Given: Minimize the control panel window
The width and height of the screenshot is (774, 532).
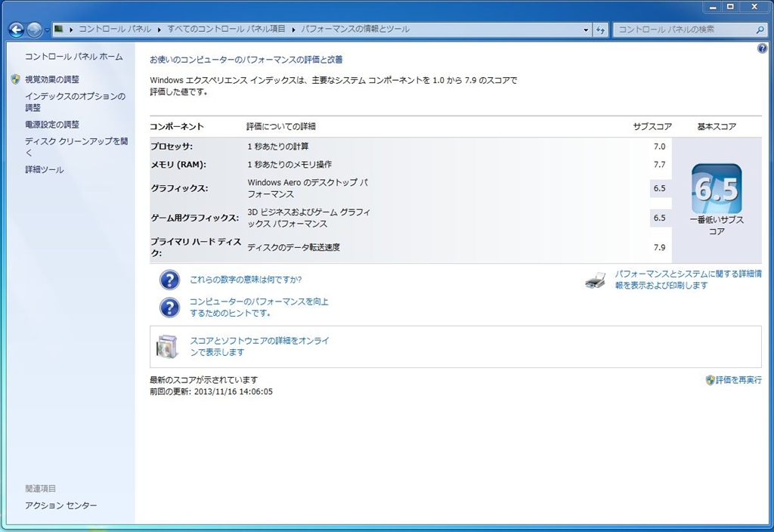Looking at the screenshot, I should point(713,7).
